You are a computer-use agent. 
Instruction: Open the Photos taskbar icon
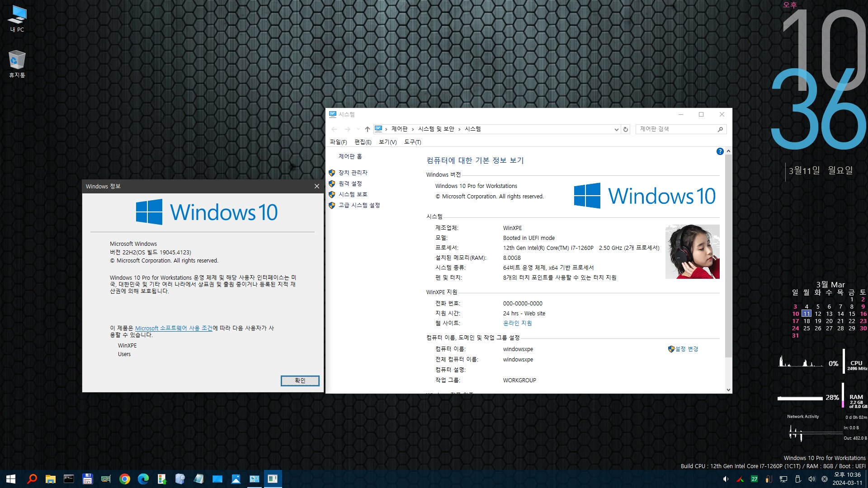pos(236,479)
